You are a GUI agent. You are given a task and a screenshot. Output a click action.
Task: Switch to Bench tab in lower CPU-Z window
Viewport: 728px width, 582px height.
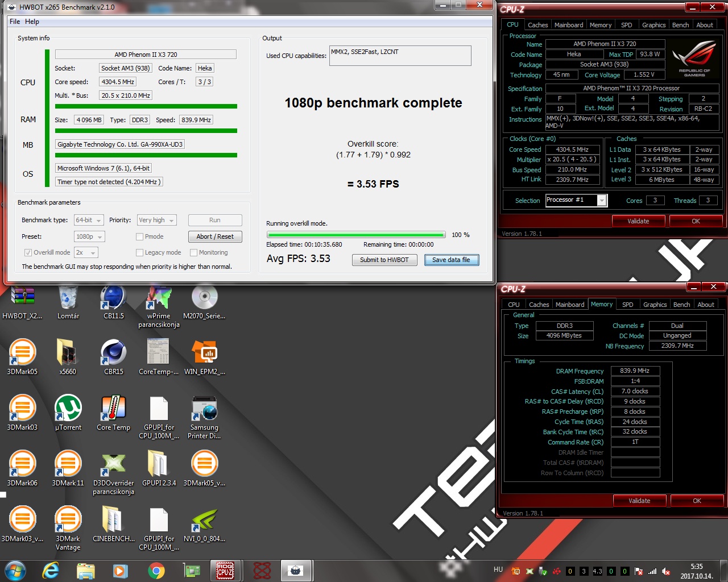[x=681, y=305]
